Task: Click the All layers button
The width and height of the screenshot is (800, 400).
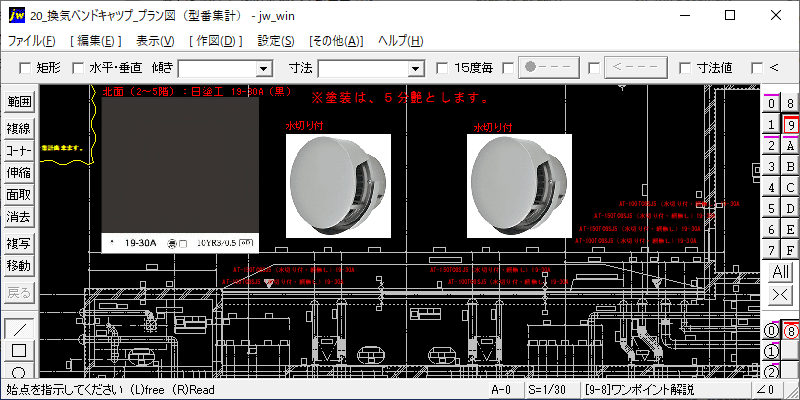Action: (x=781, y=272)
